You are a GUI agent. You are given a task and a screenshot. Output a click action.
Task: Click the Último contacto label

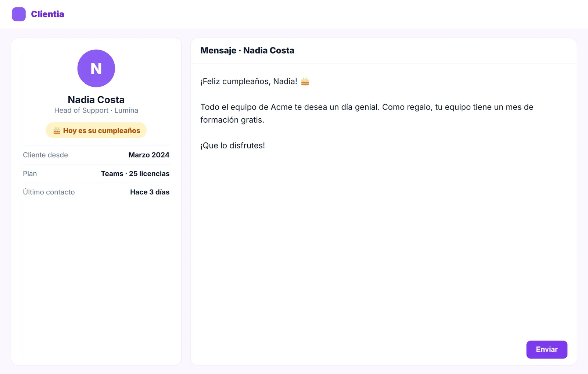49,192
